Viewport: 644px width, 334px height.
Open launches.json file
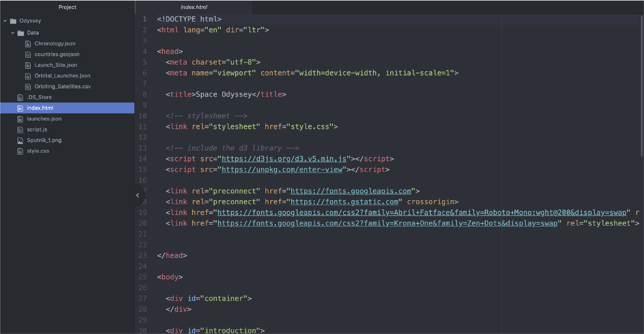(44, 119)
